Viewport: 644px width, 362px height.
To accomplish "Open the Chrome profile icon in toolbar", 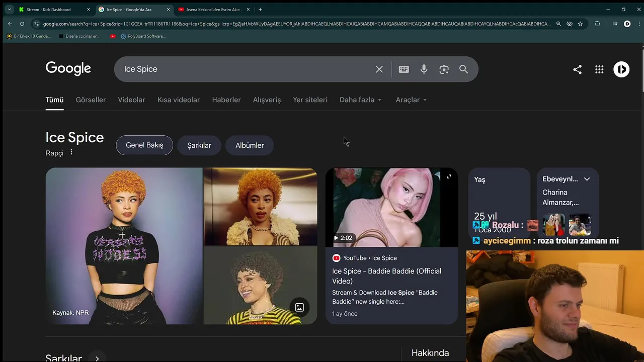I will [627, 24].
